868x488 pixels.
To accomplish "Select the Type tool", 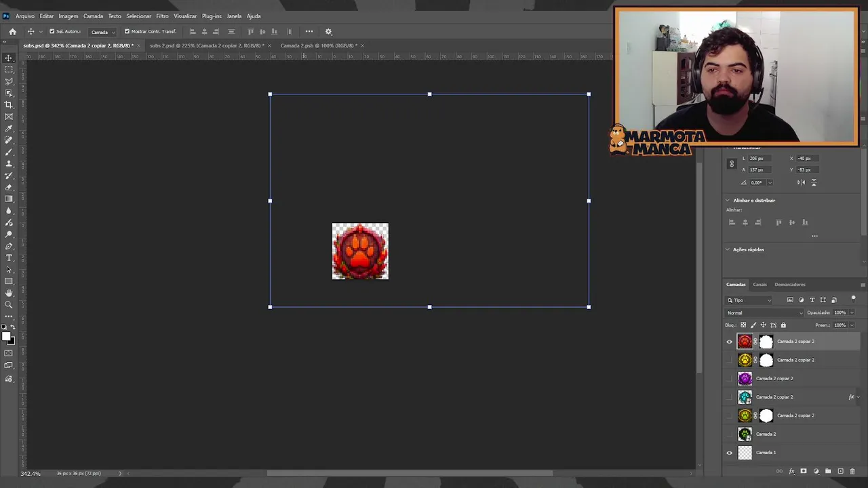I will [9, 258].
